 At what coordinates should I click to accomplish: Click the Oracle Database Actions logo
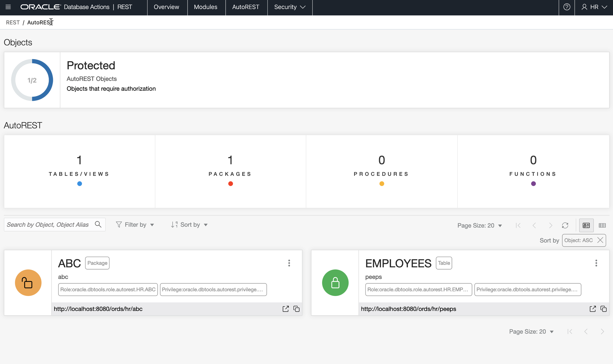(65, 7)
